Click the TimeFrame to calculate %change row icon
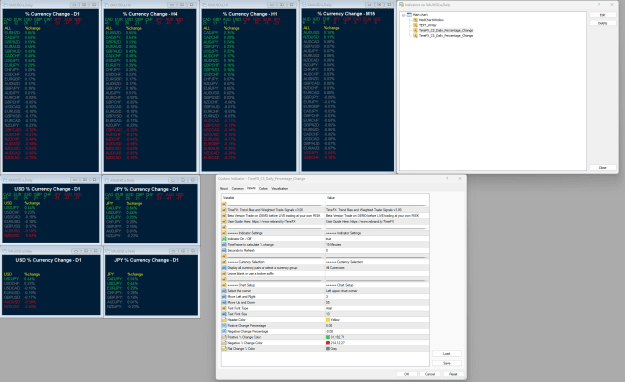 pos(224,244)
